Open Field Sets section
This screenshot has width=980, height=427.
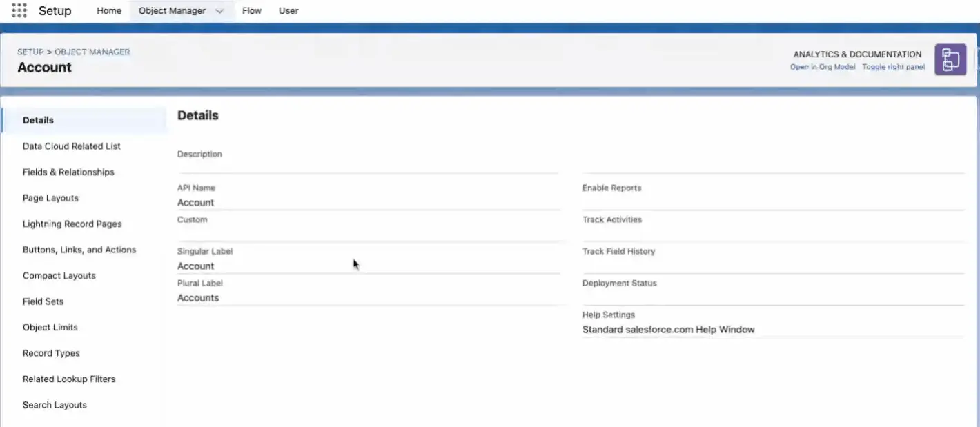(43, 301)
